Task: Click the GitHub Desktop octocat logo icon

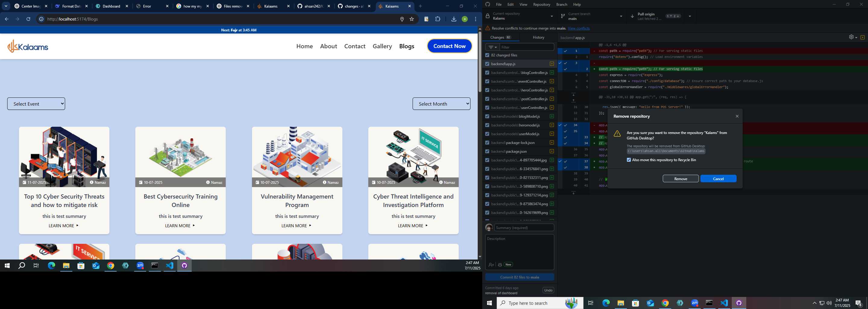Action: pos(488,5)
